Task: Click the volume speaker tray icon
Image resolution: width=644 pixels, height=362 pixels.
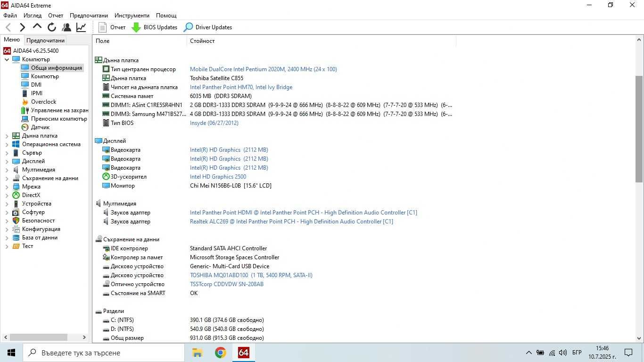Action: coord(562,353)
